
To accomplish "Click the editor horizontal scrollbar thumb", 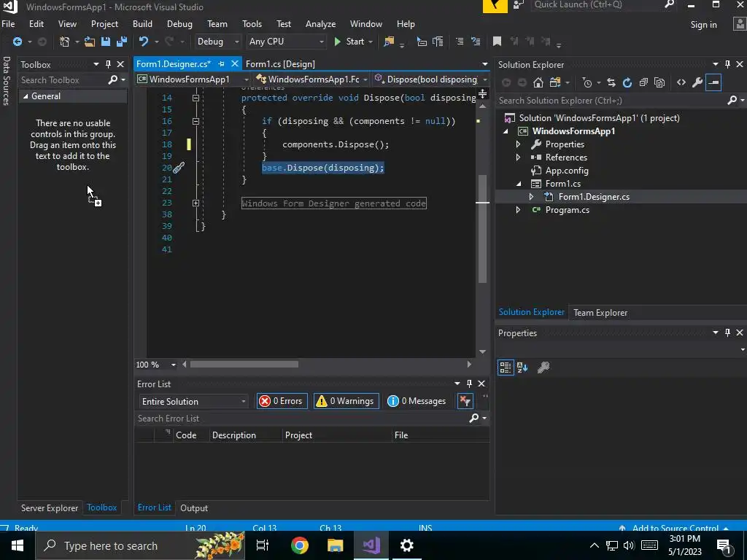I will pyautogui.click(x=244, y=365).
